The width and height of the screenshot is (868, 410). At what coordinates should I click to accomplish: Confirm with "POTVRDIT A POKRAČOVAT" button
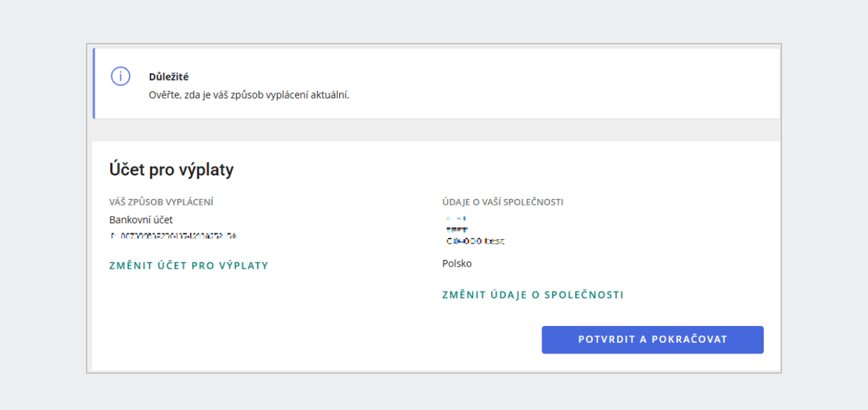(x=652, y=340)
